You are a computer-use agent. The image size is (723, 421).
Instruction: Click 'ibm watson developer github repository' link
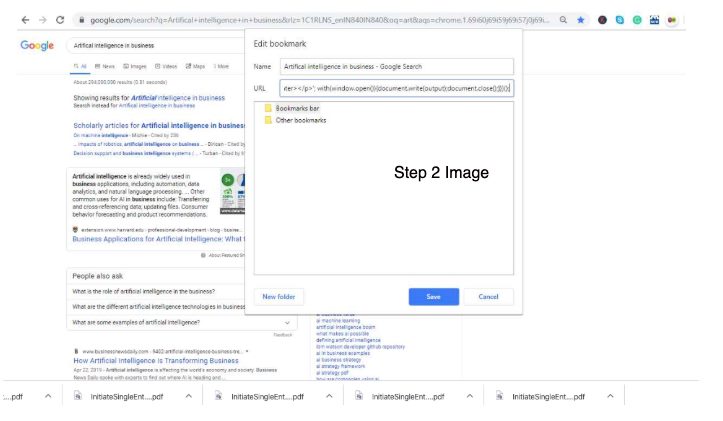pyautogui.click(x=360, y=346)
